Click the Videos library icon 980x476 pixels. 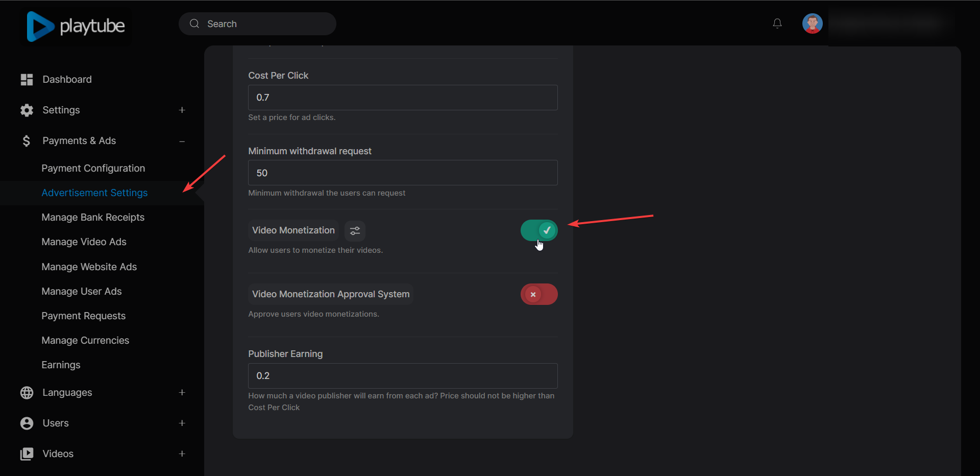(x=27, y=454)
